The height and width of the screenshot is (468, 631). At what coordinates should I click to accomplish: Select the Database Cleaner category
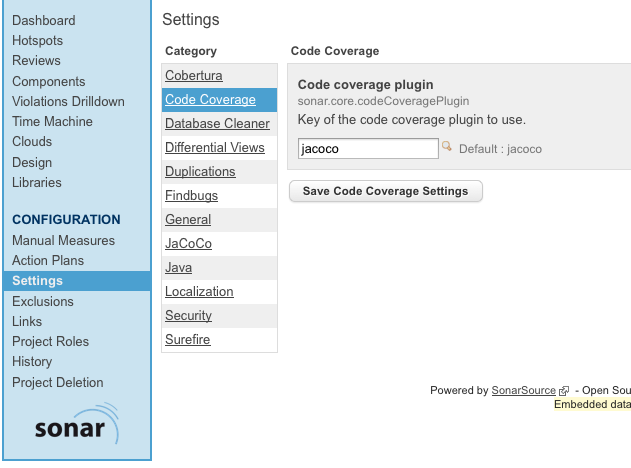pos(217,124)
